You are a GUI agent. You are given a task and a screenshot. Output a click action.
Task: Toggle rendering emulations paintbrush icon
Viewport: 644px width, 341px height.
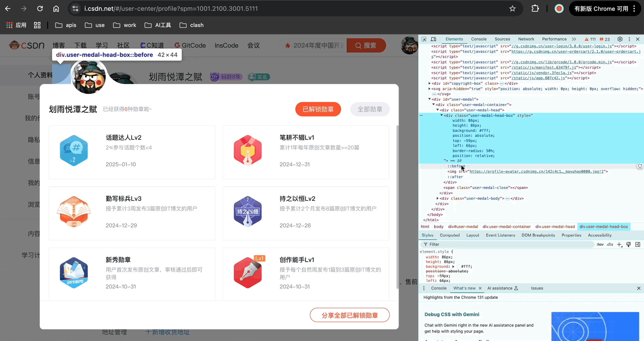pos(629,244)
